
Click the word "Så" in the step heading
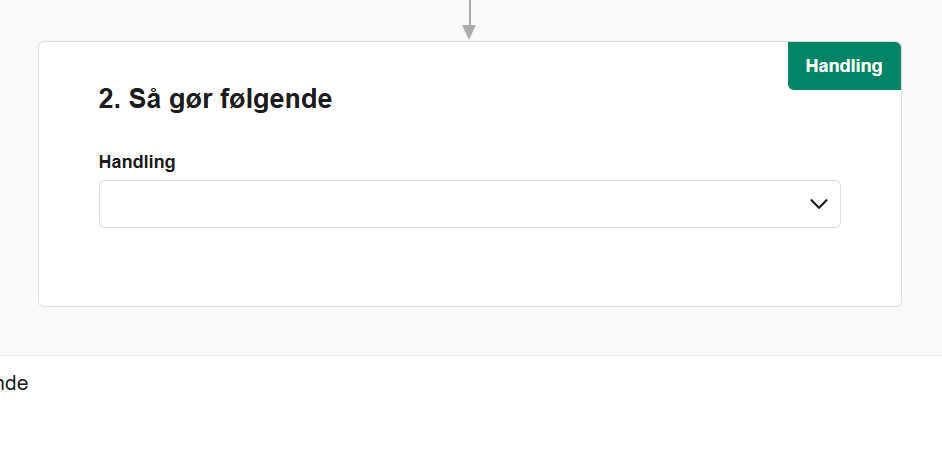[147, 99]
